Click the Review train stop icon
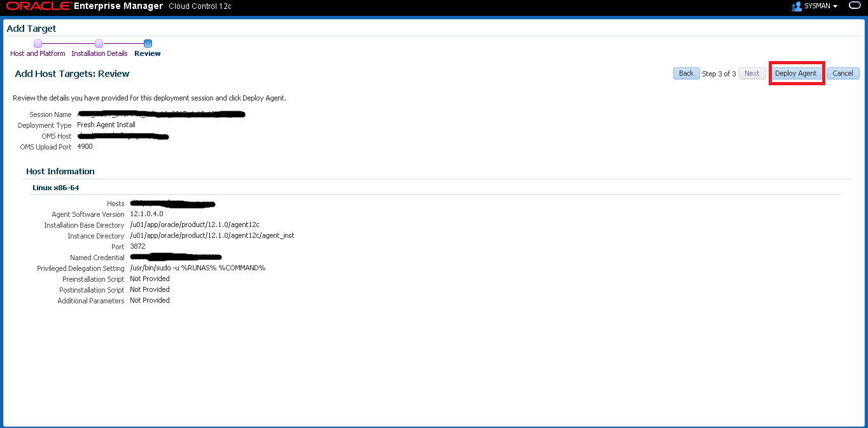The width and height of the screenshot is (868, 428). (x=148, y=43)
